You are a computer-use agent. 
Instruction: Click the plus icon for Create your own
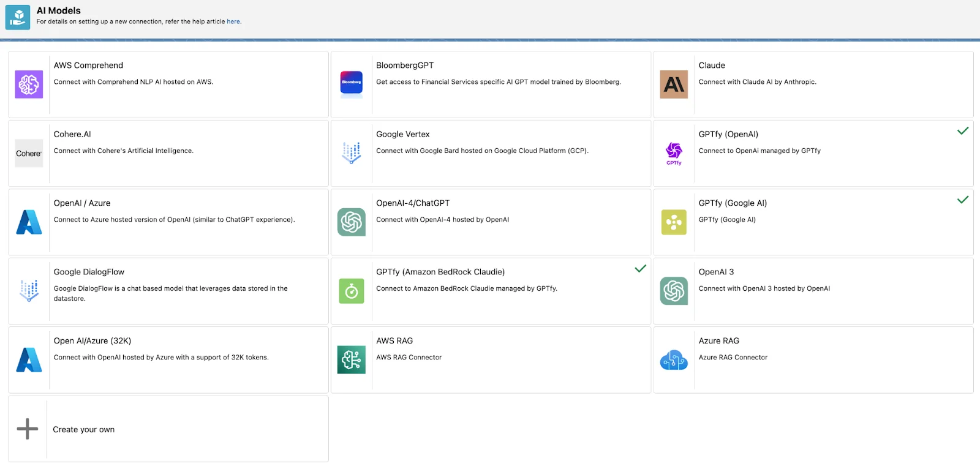[x=28, y=429]
